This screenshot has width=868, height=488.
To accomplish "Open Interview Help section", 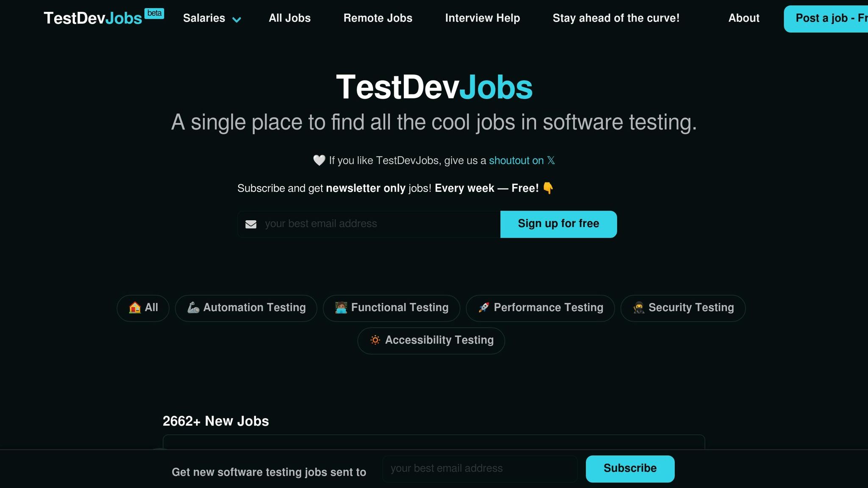I will pos(482,18).
